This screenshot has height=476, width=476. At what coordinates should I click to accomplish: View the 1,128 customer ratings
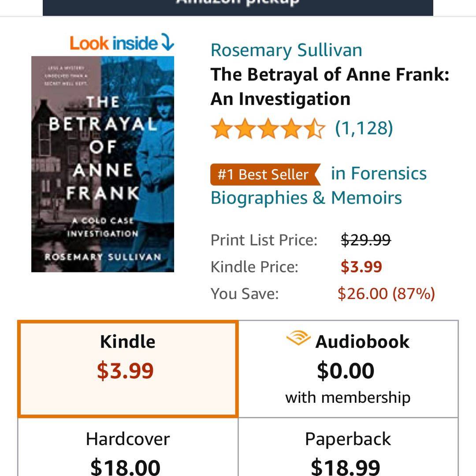tap(364, 128)
